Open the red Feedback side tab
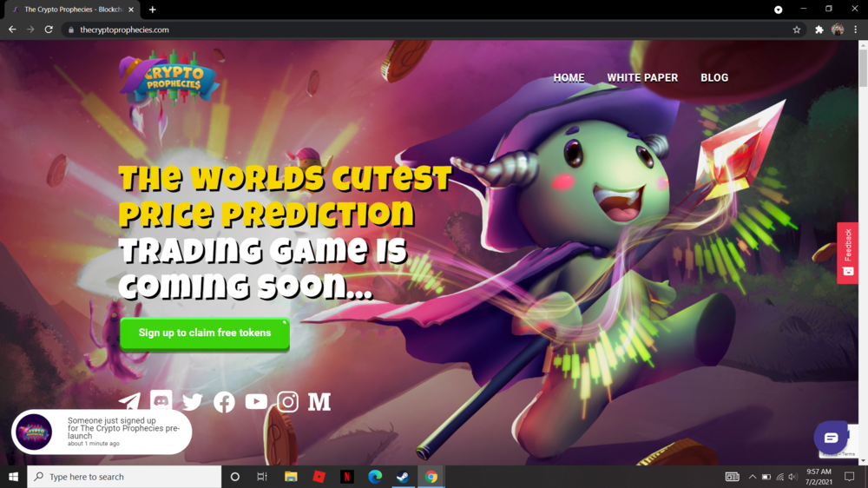Image resolution: width=868 pixels, height=488 pixels. click(x=847, y=253)
